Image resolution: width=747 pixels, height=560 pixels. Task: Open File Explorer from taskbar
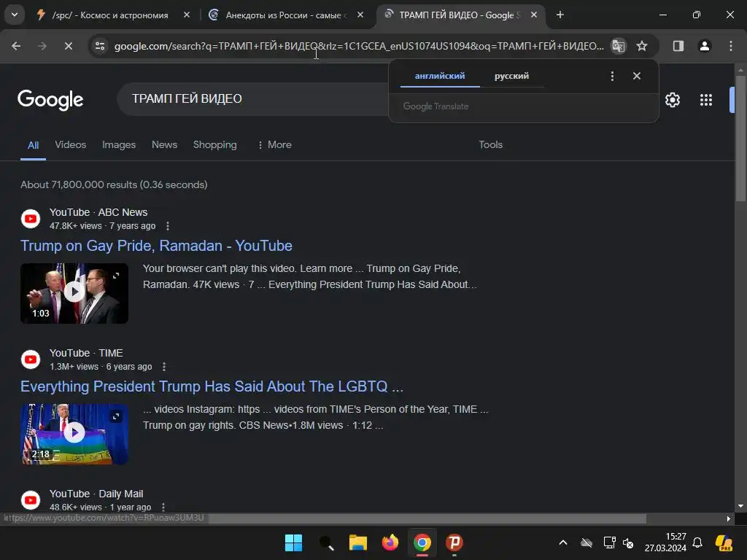point(357,542)
